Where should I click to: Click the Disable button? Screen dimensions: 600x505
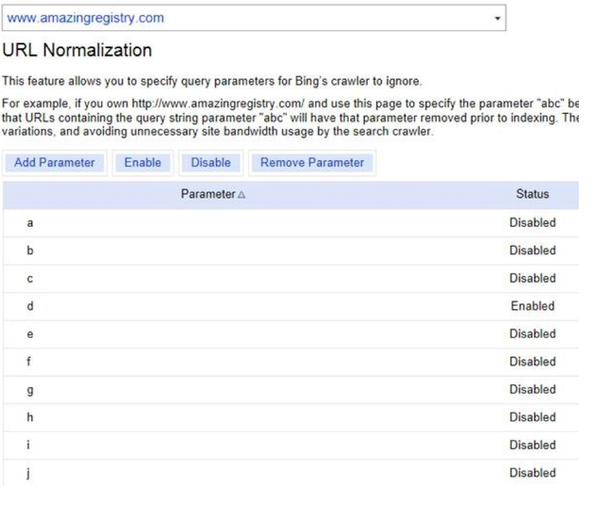pos(210,163)
